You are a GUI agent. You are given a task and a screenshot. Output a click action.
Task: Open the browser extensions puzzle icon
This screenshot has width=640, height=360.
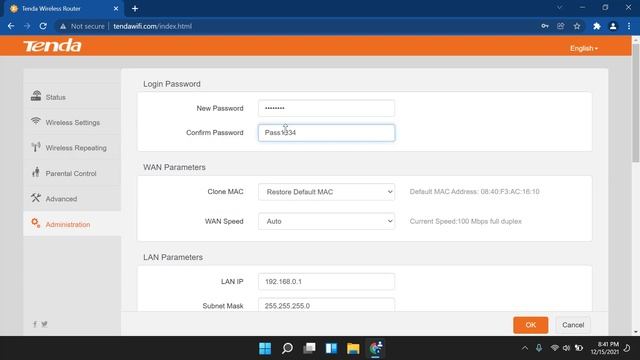[x=597, y=26]
